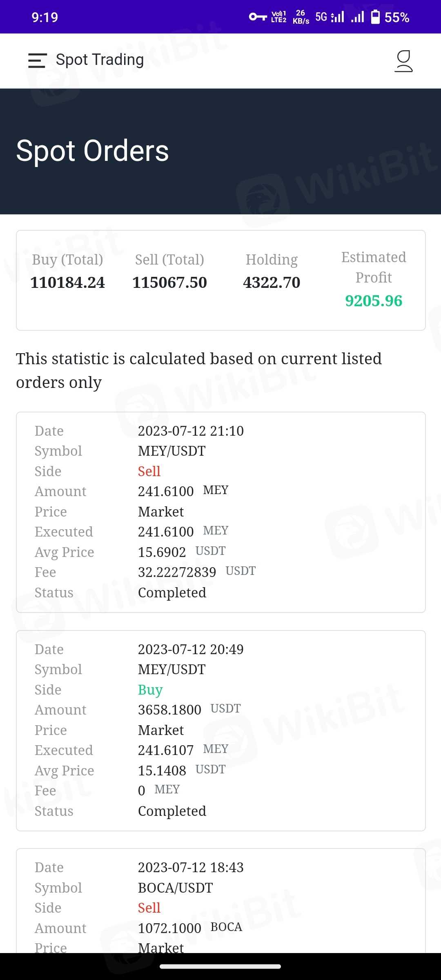
Task: Open the MEY/USDT buy order at 20:49
Action: click(220, 731)
